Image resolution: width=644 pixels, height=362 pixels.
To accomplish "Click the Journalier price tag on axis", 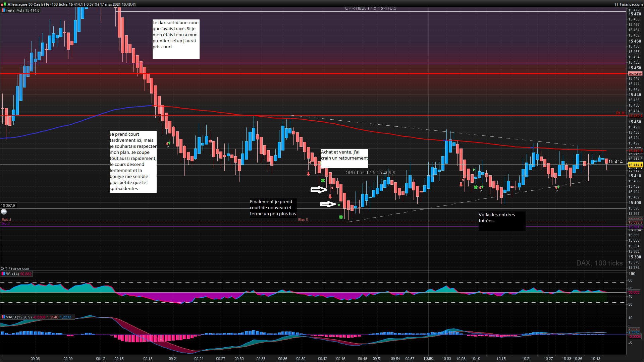I will (635, 73).
